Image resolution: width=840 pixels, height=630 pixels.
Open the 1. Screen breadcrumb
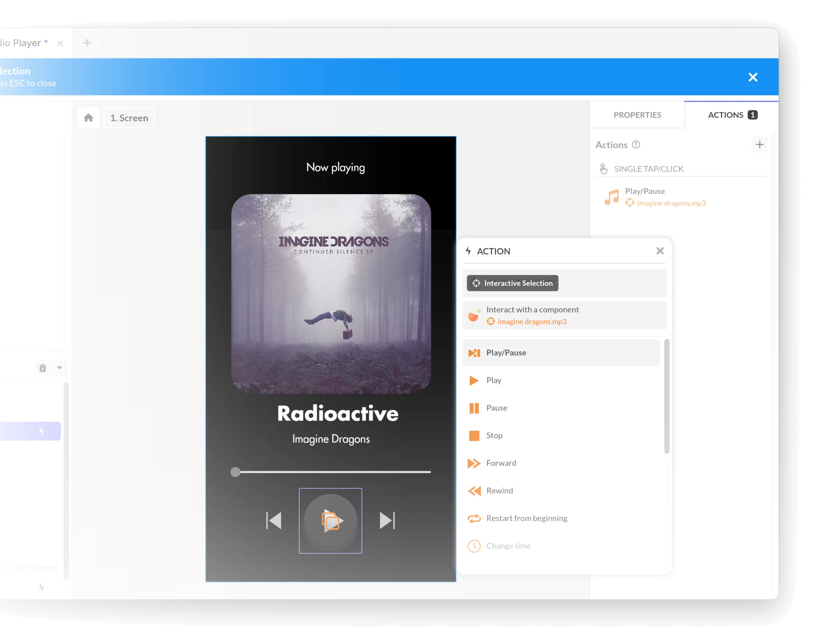point(129,118)
